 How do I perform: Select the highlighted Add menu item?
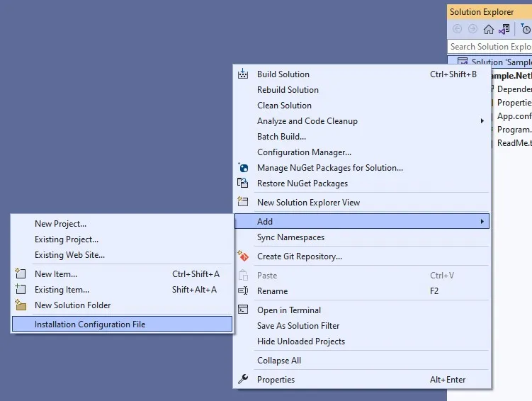point(362,222)
